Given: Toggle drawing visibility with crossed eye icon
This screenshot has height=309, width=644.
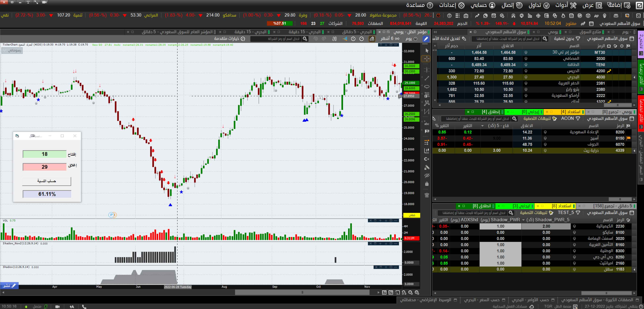Looking at the screenshot, I should tap(427, 175).
